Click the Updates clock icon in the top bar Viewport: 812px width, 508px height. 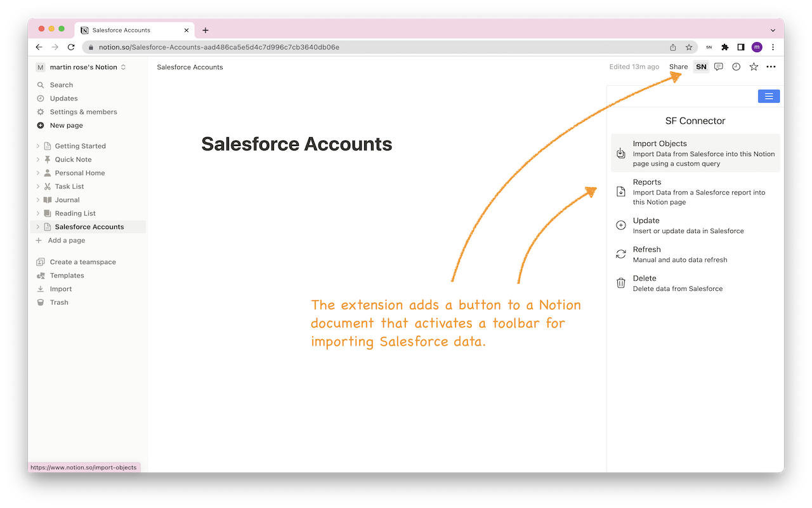(735, 67)
